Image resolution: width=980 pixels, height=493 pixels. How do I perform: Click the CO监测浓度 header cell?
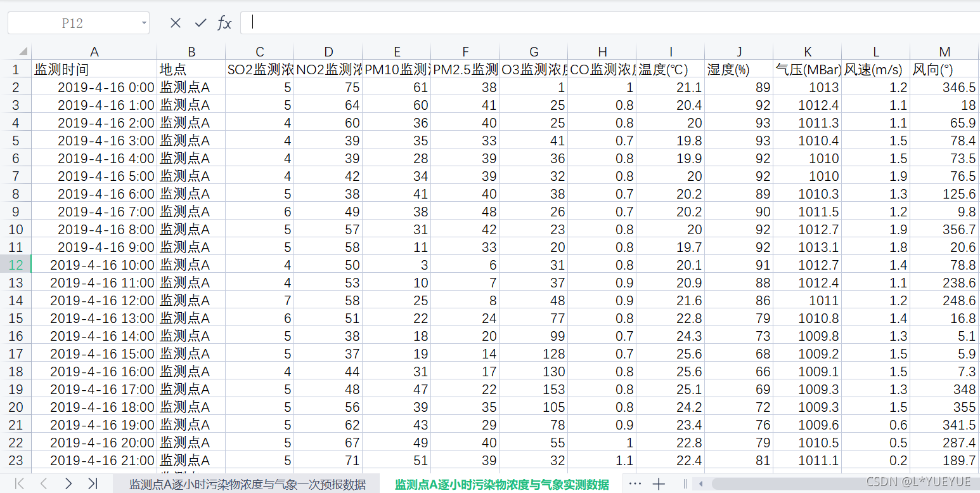click(602, 69)
